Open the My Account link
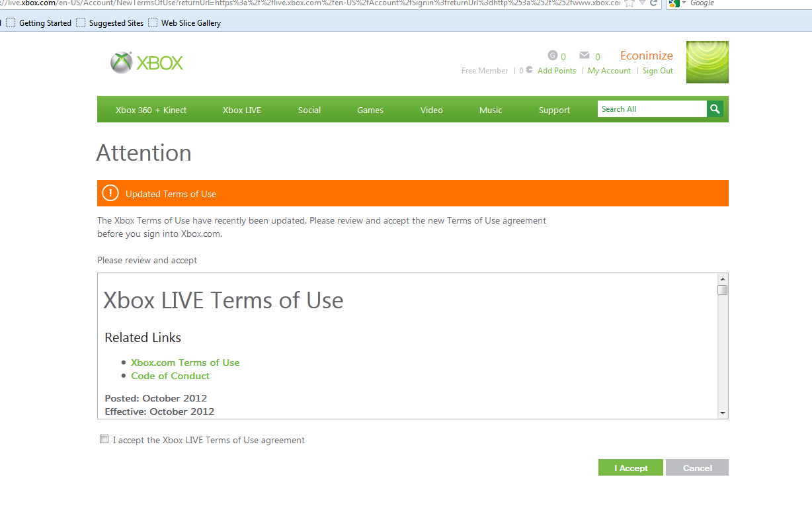Screen dimensions: 812x514 (x=610, y=71)
